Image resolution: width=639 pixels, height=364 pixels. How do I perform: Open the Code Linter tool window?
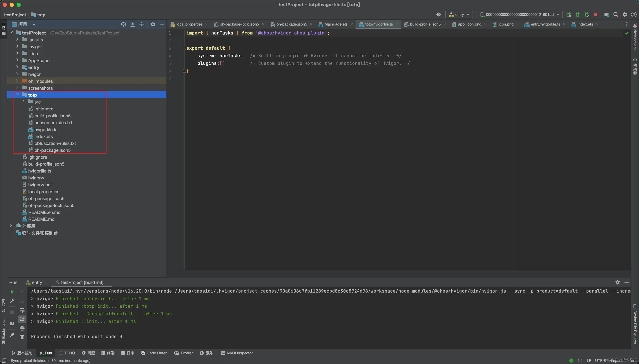(x=154, y=353)
